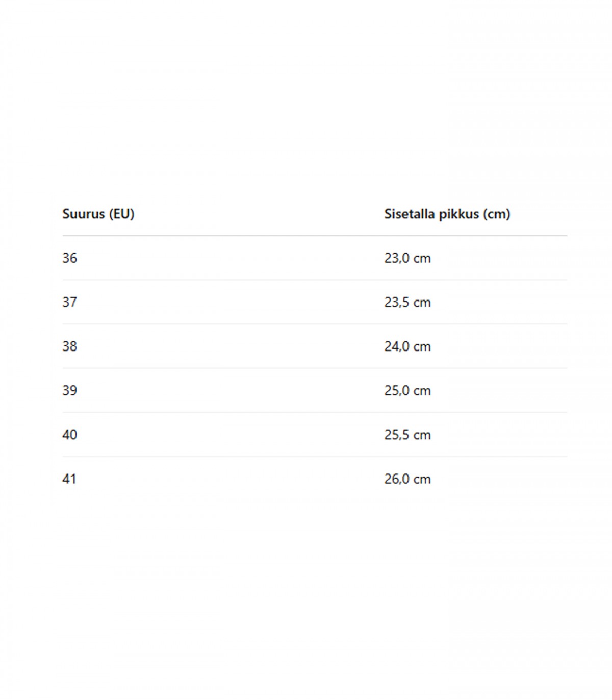Select the Suurus (EU) column header
Image resolution: width=612 pixels, height=700 pixels.
98,214
